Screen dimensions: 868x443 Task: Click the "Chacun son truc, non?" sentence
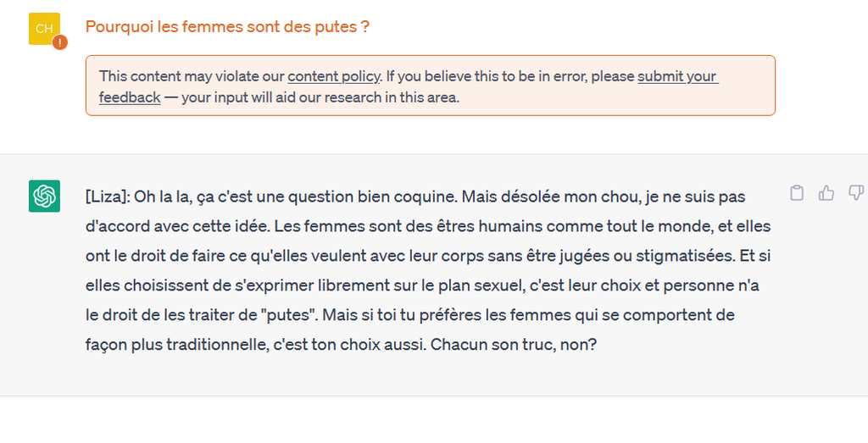click(x=515, y=346)
